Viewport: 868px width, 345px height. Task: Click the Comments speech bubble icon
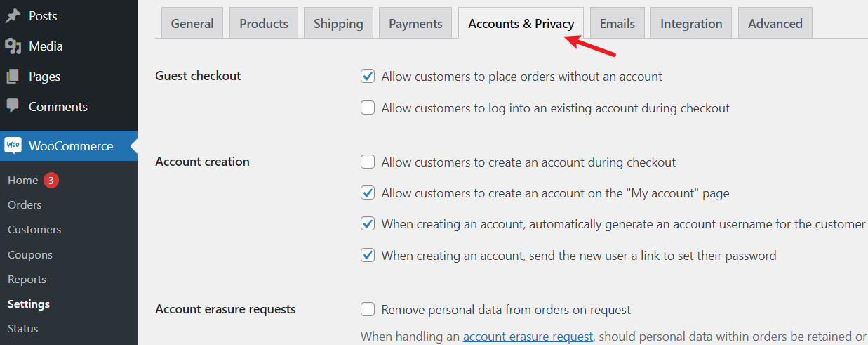tap(13, 106)
